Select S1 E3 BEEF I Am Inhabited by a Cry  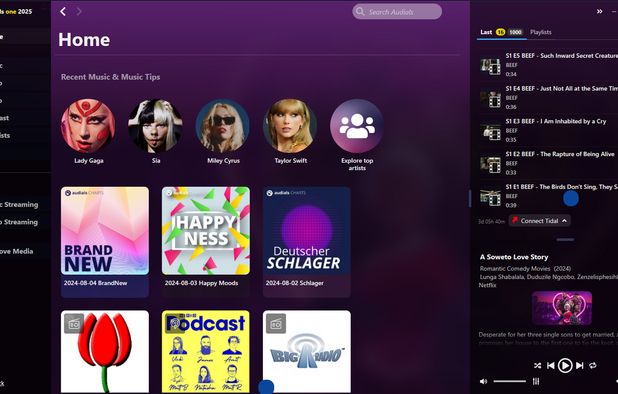click(548, 130)
